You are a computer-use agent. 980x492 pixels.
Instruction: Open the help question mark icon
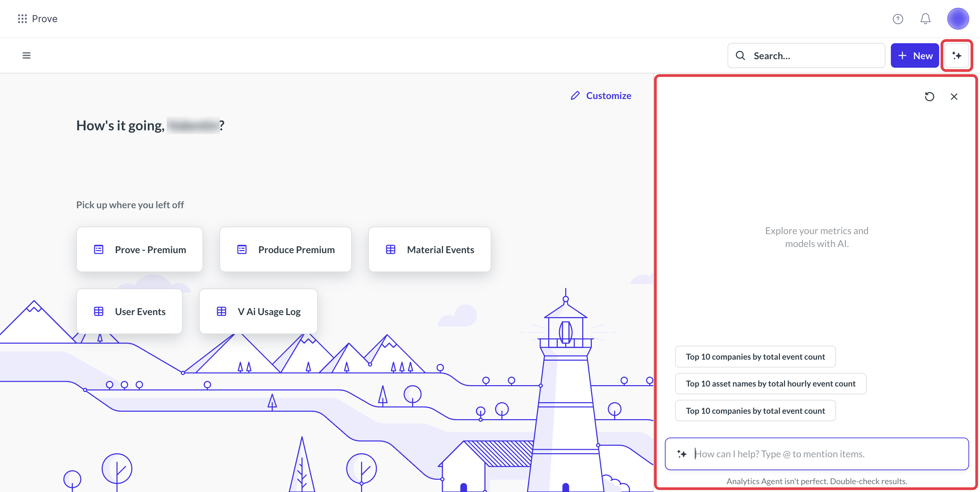pyautogui.click(x=898, y=19)
